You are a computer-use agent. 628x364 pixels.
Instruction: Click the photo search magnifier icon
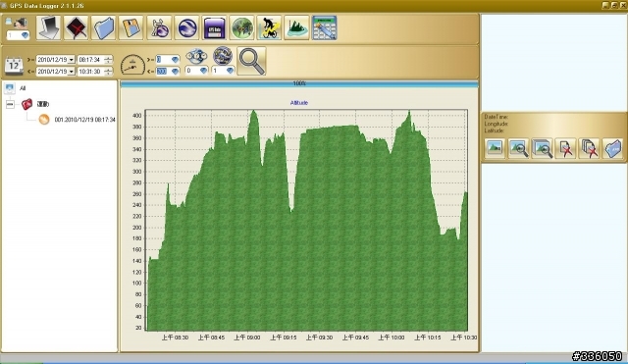[x=519, y=148]
